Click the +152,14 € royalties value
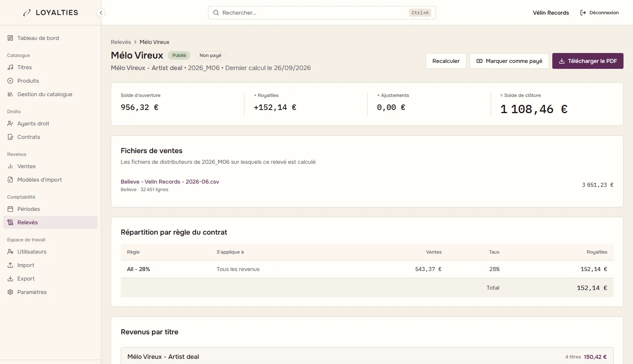 tap(275, 107)
